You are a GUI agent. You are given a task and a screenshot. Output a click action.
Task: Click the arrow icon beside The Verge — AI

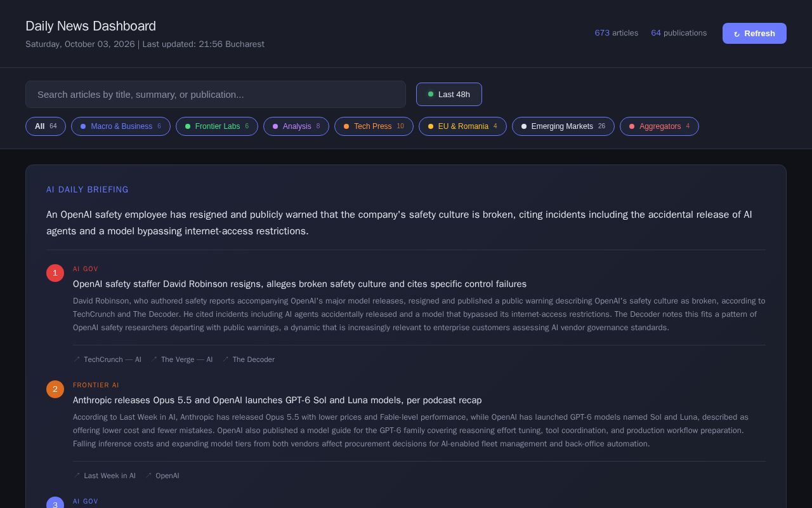coord(154,359)
